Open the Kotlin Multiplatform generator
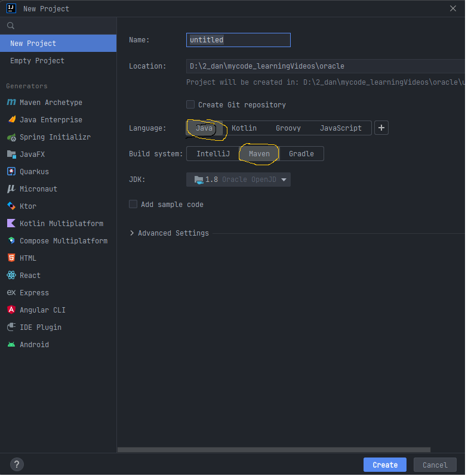Viewport: 468px width, 476px height. 59,224
